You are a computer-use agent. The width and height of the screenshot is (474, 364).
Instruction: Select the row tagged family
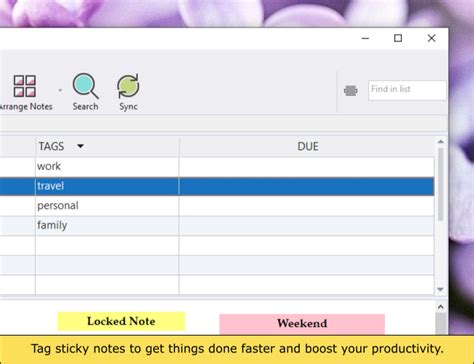tap(217, 225)
